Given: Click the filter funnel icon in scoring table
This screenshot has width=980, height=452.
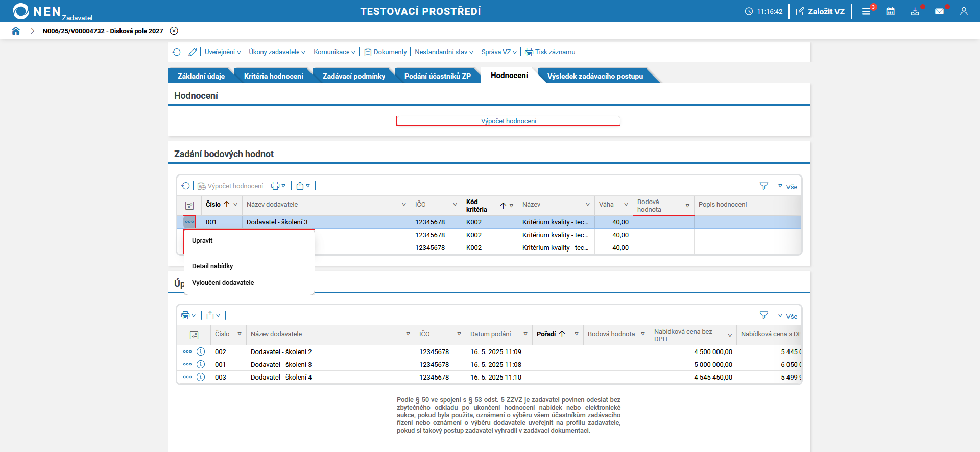Looking at the screenshot, I should 763,186.
